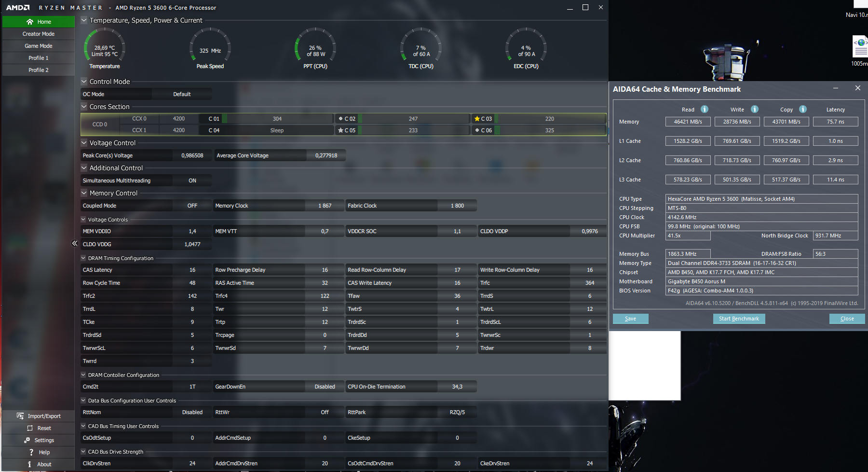Collapse Temperature, Speed, Power & Current section
868x472 pixels.
click(x=84, y=20)
